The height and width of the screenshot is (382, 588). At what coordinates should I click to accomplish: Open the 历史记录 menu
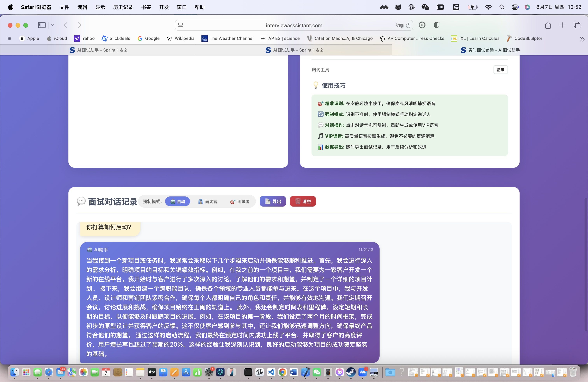[123, 7]
